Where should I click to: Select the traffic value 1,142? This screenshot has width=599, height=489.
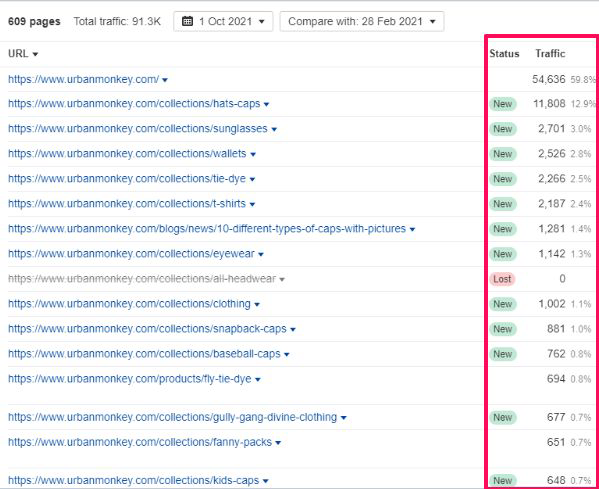[x=552, y=254]
